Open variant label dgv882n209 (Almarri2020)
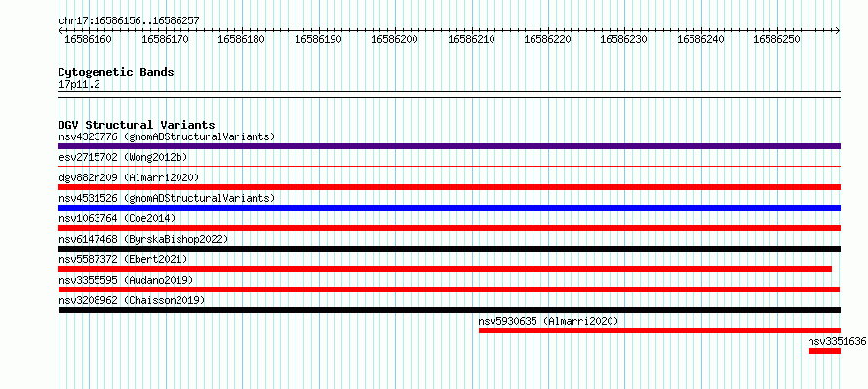 (x=129, y=177)
